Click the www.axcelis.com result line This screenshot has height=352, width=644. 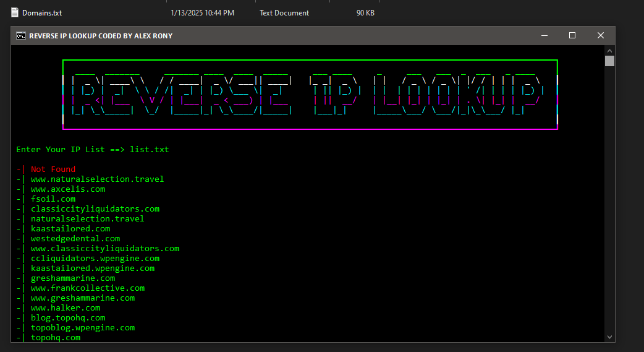[x=68, y=189]
